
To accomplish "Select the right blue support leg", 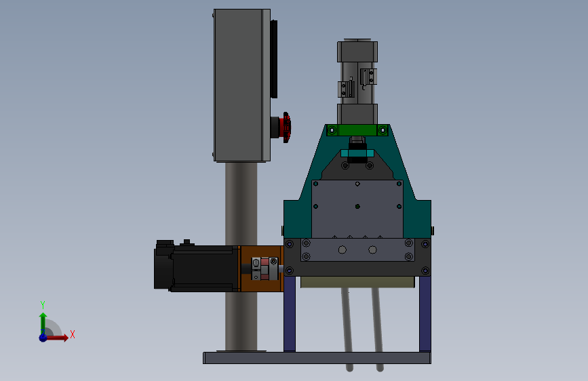I will [x=425, y=314].
